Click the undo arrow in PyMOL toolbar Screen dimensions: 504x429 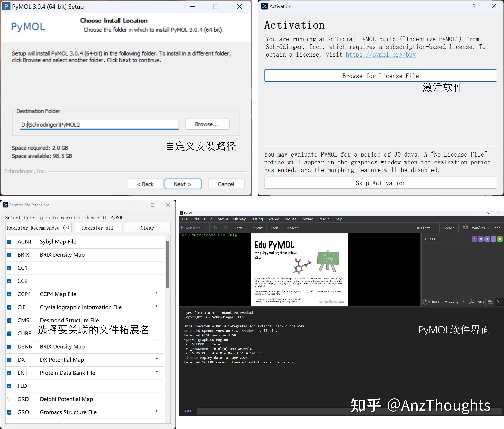coord(215,228)
